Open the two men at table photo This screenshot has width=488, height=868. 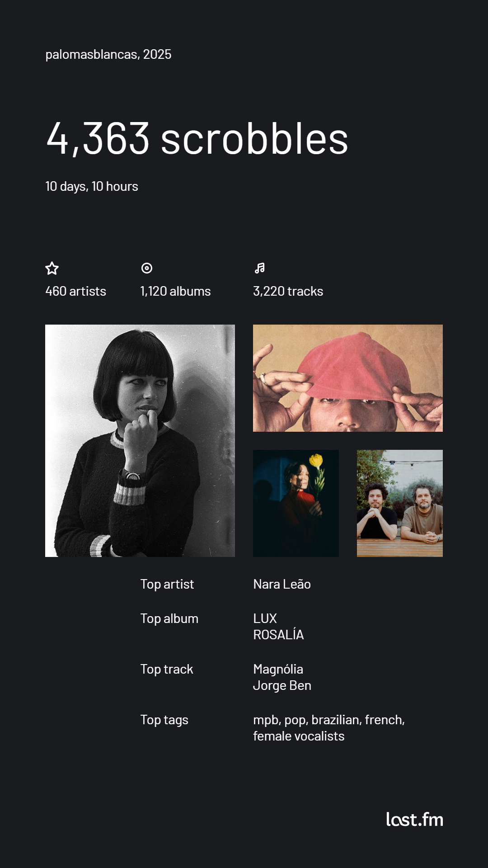click(x=400, y=503)
